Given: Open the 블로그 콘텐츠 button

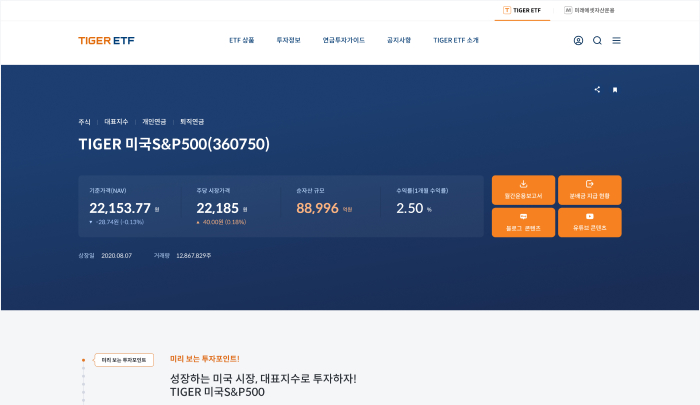Looking at the screenshot, I should (523, 222).
